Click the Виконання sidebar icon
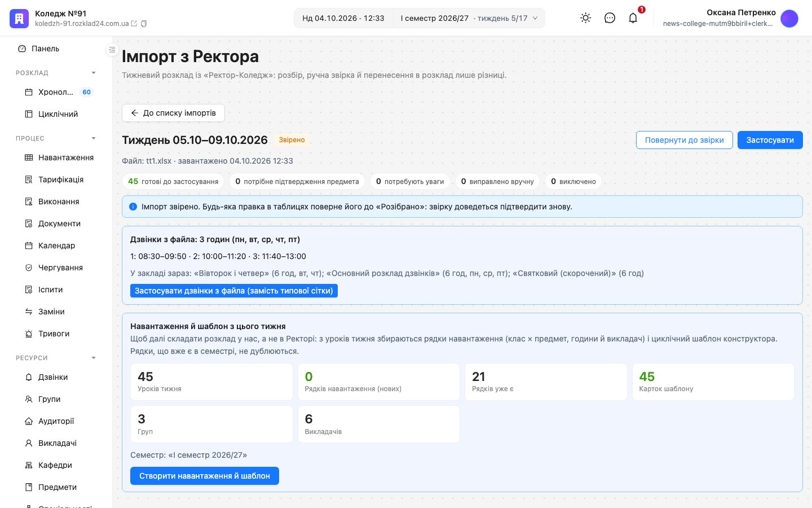Image resolution: width=812 pixels, height=508 pixels. pyautogui.click(x=29, y=202)
